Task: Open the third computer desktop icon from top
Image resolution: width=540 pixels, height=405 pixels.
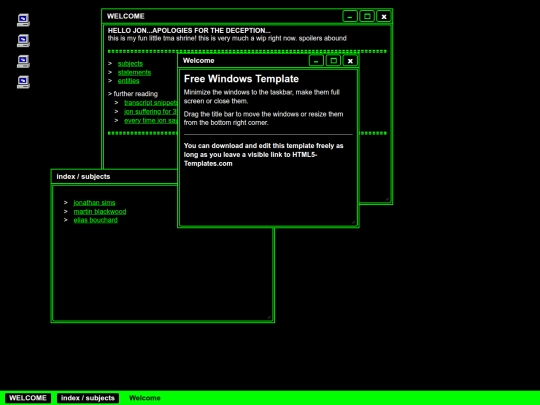Action: (x=23, y=61)
